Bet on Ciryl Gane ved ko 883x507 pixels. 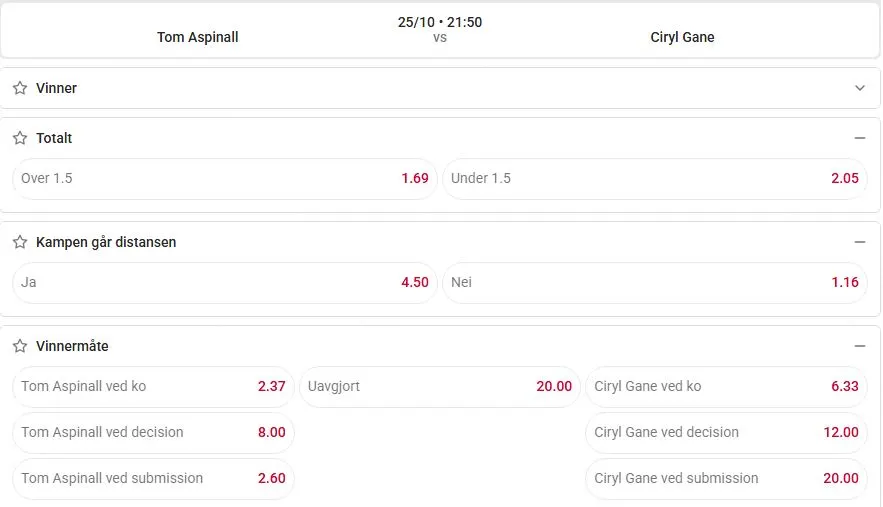(726, 386)
